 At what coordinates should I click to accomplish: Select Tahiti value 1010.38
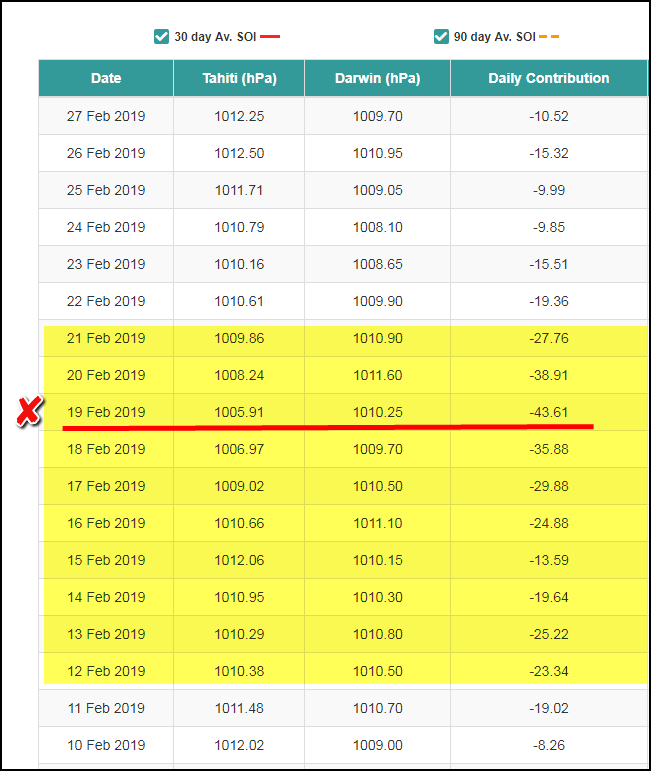239,671
